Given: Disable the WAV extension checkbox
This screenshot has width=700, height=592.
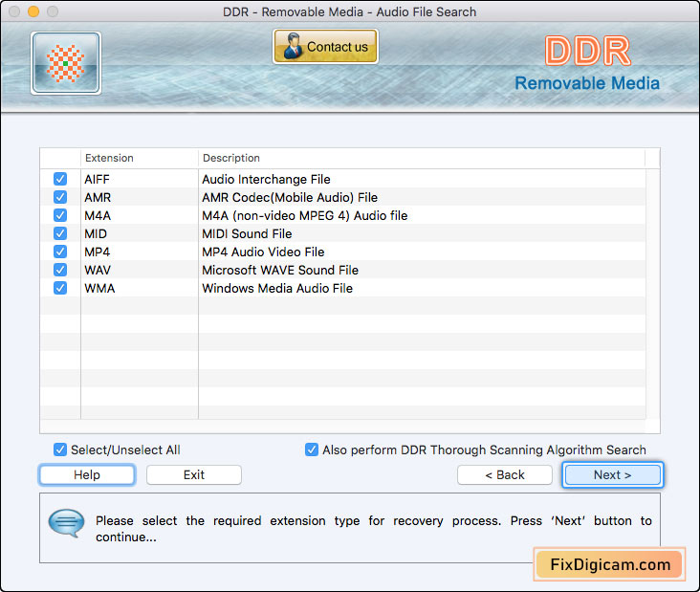Looking at the screenshot, I should pos(60,270).
